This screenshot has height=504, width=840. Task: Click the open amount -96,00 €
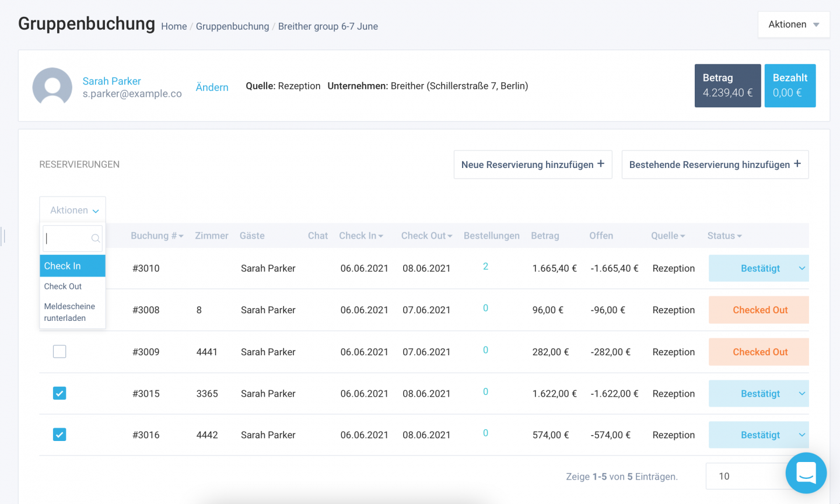[608, 310]
